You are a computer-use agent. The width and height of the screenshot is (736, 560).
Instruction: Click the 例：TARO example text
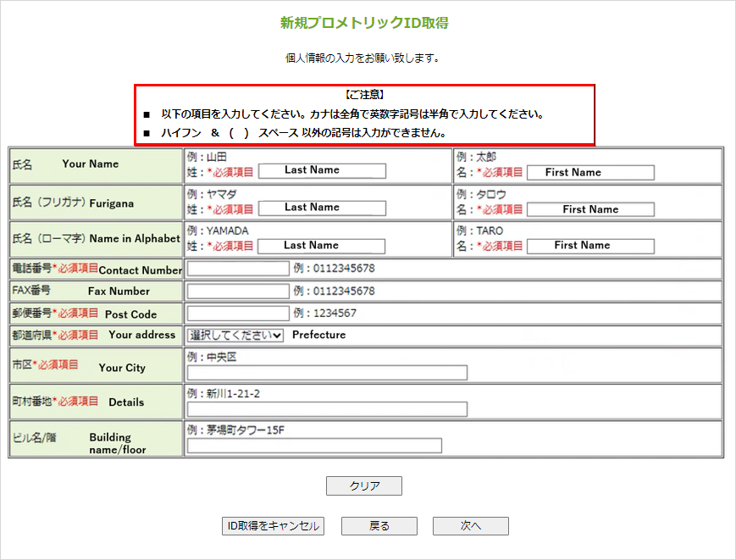479,231
